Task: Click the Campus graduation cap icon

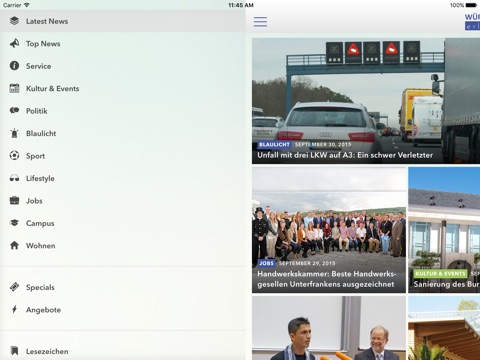Action: point(14,223)
